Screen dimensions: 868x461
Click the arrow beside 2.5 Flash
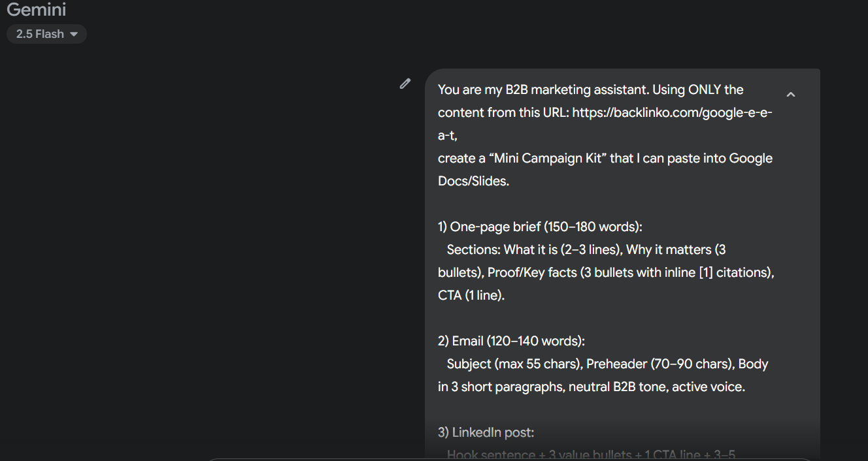(74, 34)
